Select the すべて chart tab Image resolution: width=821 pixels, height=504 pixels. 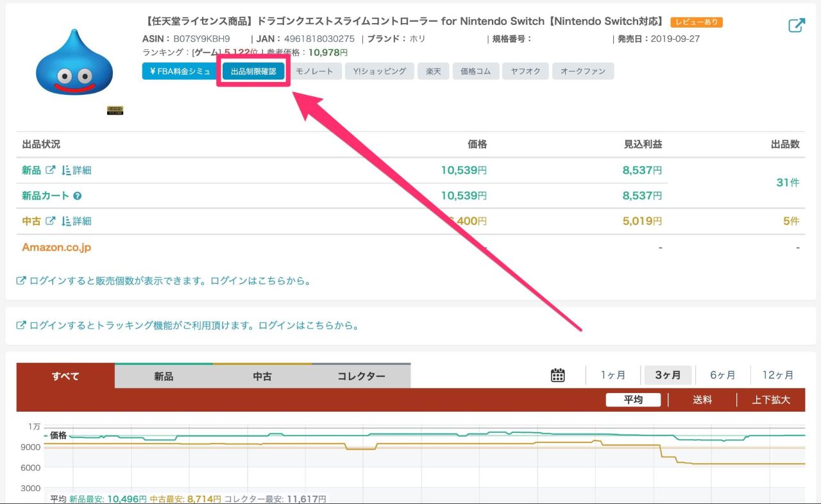tap(65, 376)
